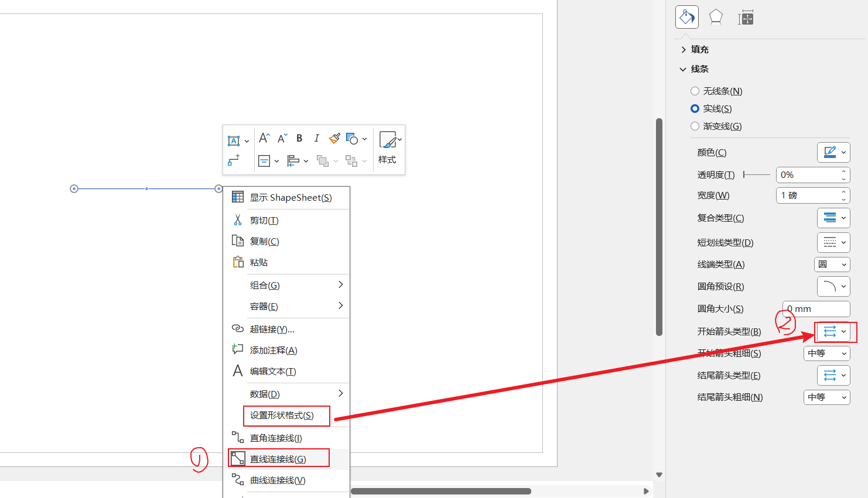Viewport: 868px width, 498px height.
Task: Click the clipboard icon next to 粘贴
Action: coord(238,262)
